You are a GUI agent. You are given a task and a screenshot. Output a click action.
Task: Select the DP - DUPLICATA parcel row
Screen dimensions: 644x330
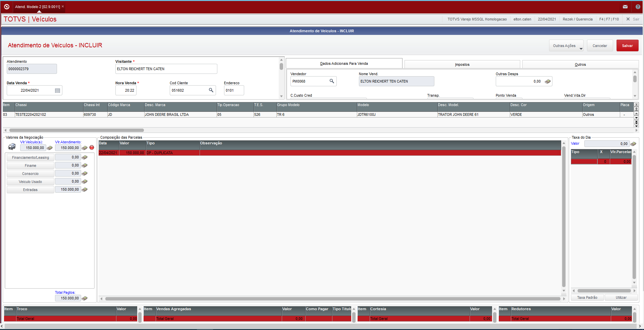(330, 153)
